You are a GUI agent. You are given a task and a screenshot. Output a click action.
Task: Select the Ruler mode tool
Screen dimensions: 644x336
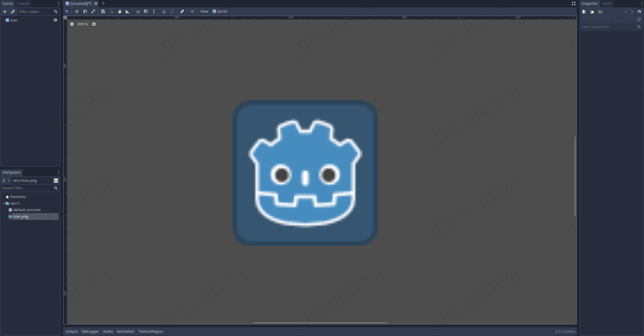coord(128,11)
